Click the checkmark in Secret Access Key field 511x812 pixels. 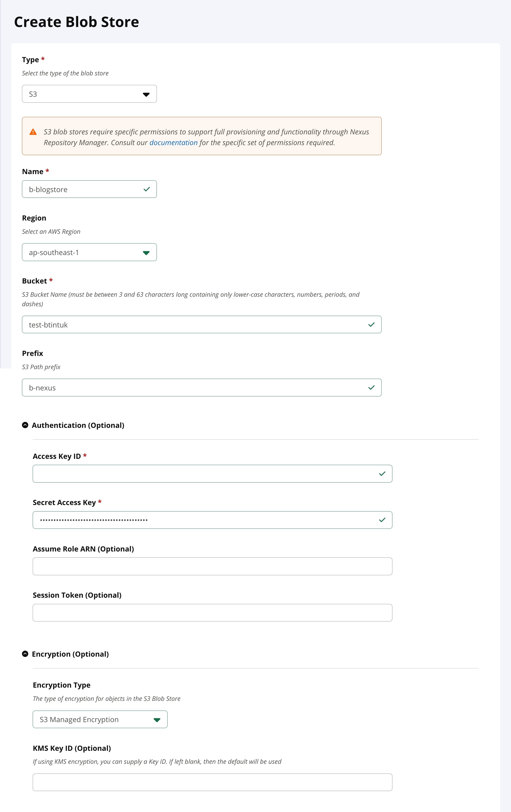click(382, 520)
